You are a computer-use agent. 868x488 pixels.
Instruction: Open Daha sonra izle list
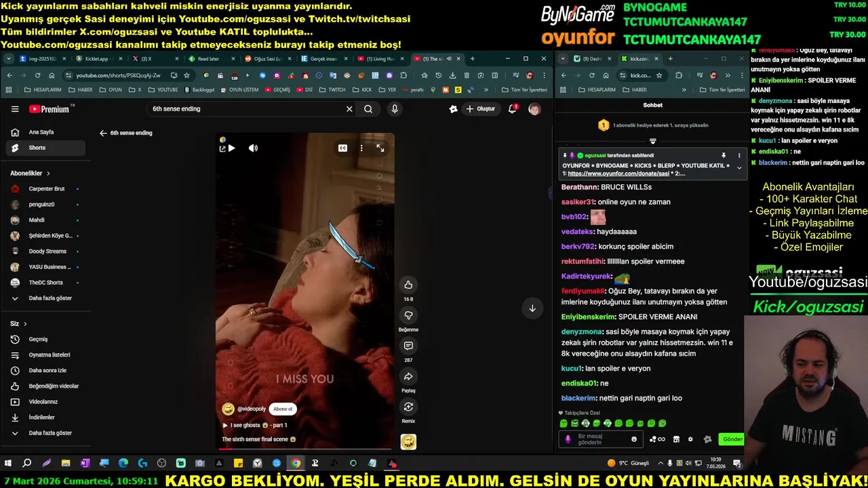coord(45,370)
